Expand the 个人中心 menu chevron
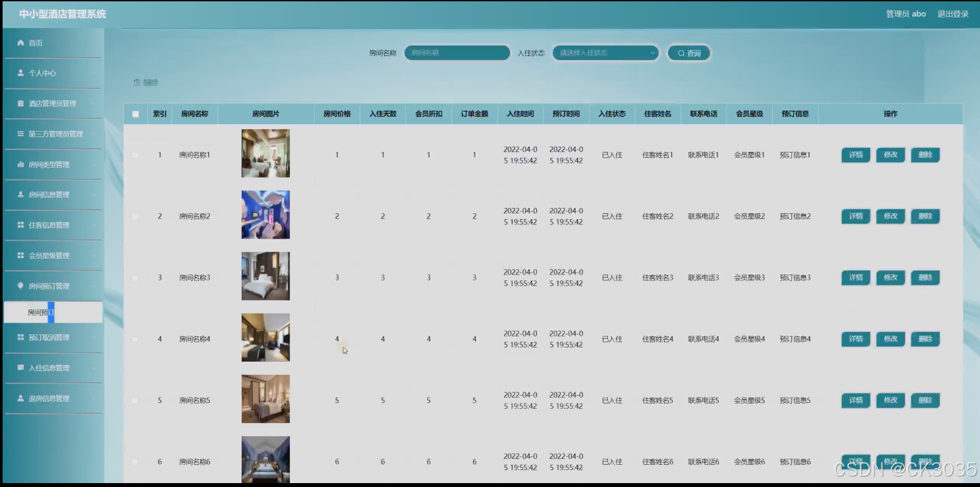The width and height of the screenshot is (980, 487). coord(94,73)
